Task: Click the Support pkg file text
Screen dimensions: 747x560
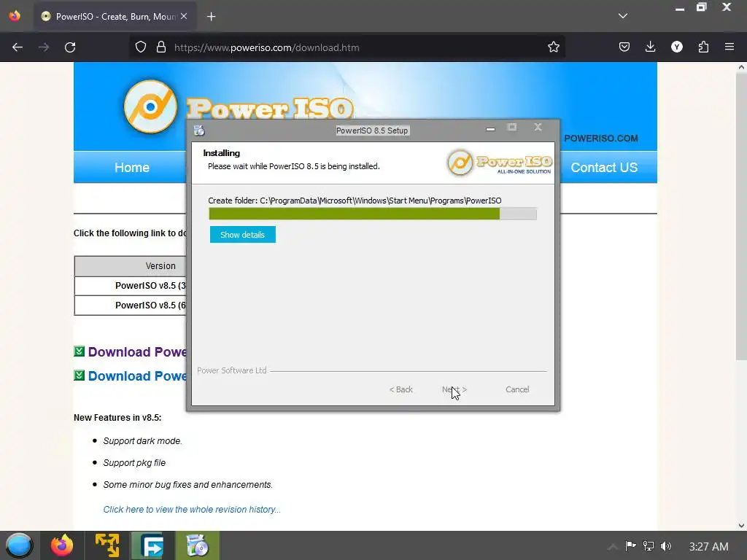Action: point(134,463)
